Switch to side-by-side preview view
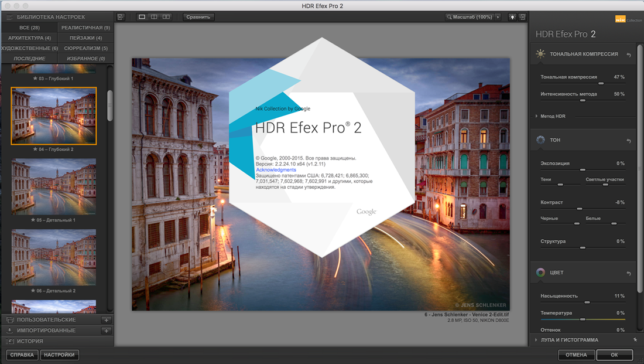Image resolution: width=644 pixels, height=364 pixels. pyautogui.click(x=166, y=17)
